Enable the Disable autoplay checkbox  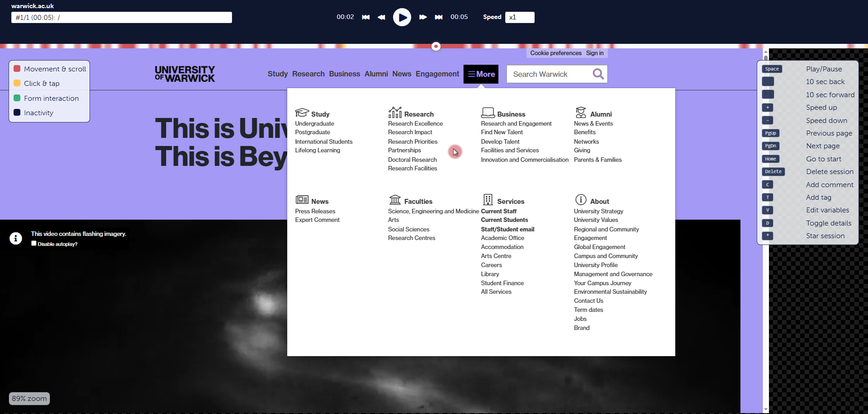tap(34, 244)
